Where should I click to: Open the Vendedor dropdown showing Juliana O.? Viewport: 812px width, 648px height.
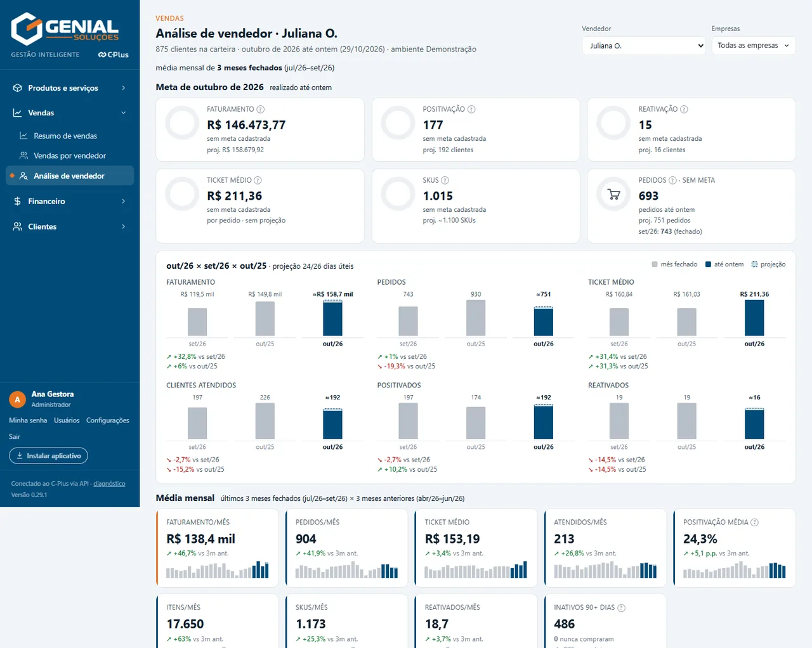(643, 46)
